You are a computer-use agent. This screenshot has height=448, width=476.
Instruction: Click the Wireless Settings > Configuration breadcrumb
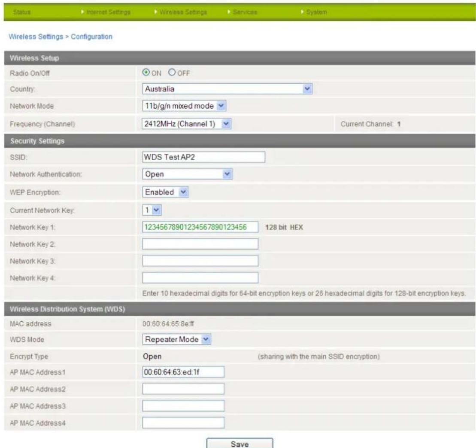click(61, 37)
